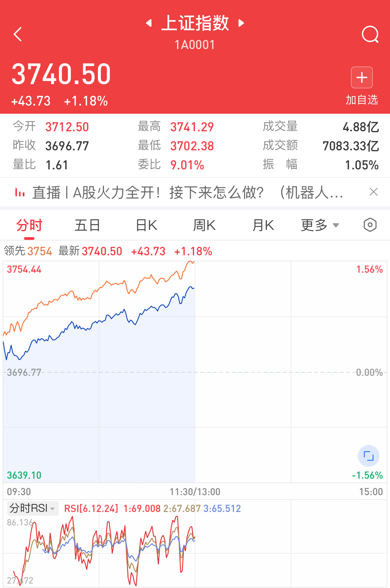390x588 pixels.
Task: Open chart settings hexagon icon
Action: click(x=370, y=225)
